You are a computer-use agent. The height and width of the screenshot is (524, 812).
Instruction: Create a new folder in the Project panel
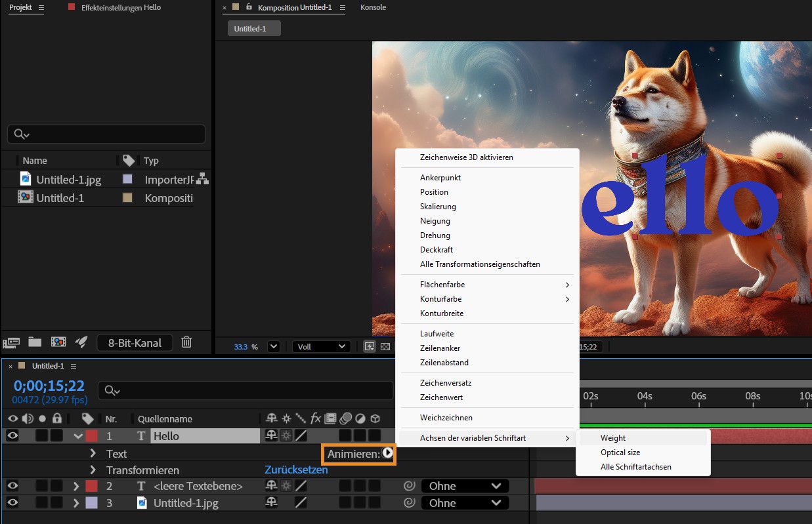coord(34,342)
